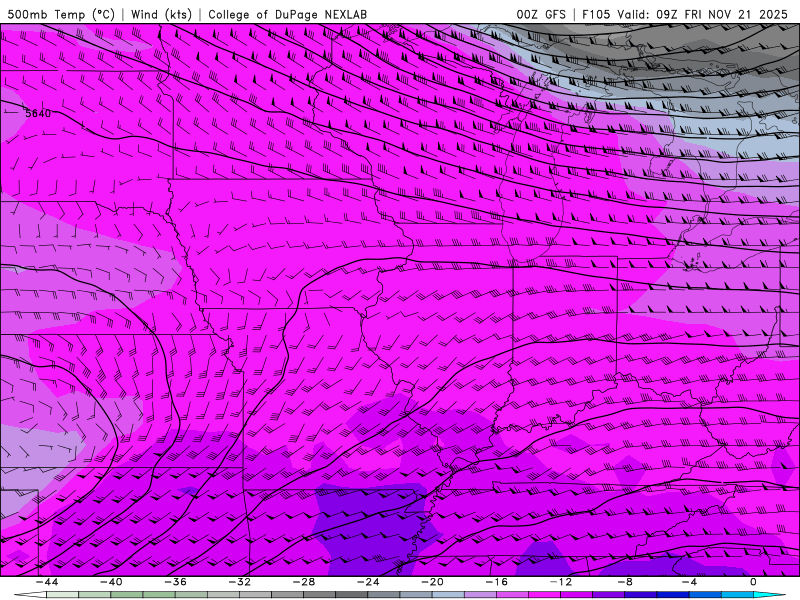Screen dimensions: 800x600
Task: Click the -4 color scale label
Action: click(690, 582)
